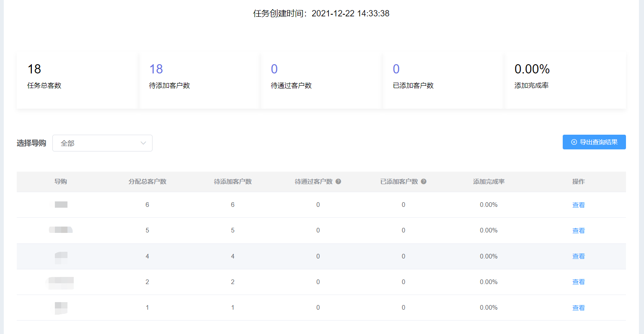
Task: Open the 选择导购 dropdown showing 全部
Action: pyautogui.click(x=102, y=143)
